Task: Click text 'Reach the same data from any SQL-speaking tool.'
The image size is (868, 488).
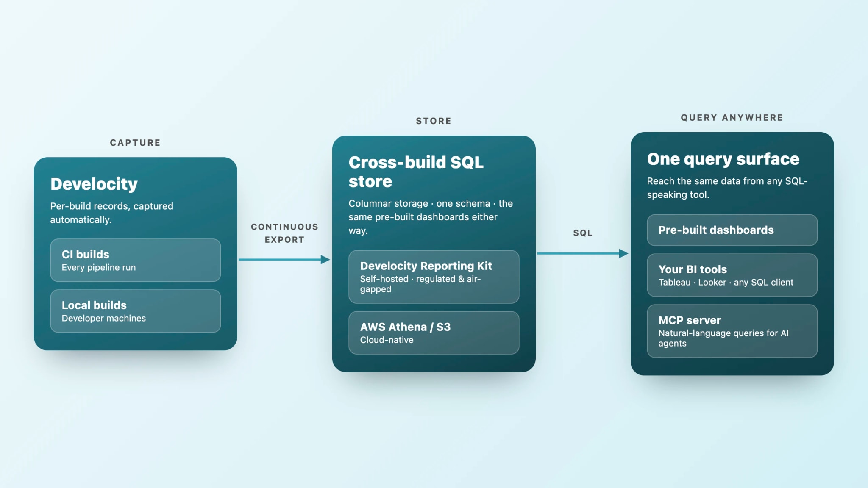Action: coord(727,188)
